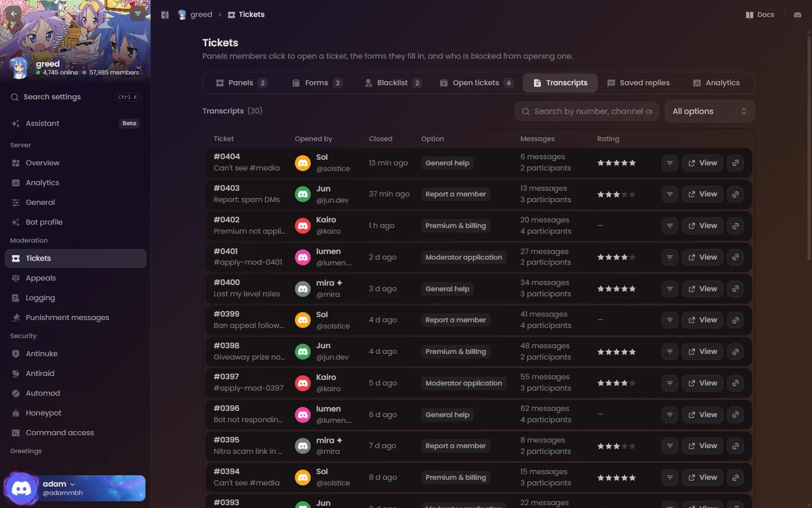Expand the greed server switcher chevron
Image resolution: width=812 pixels, height=508 pixels.
point(139,68)
